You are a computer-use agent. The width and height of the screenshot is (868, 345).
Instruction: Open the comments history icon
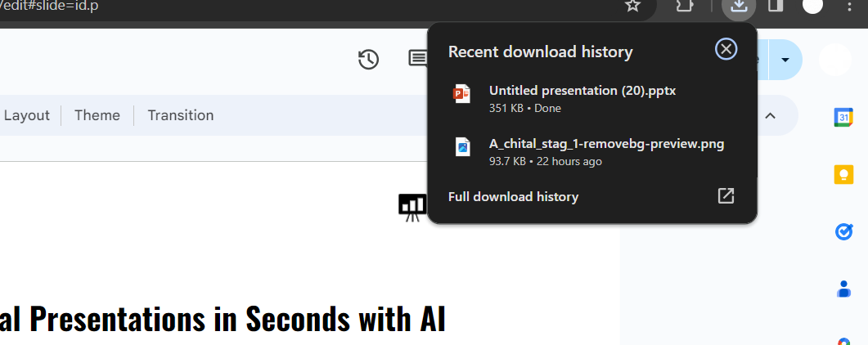(x=417, y=59)
